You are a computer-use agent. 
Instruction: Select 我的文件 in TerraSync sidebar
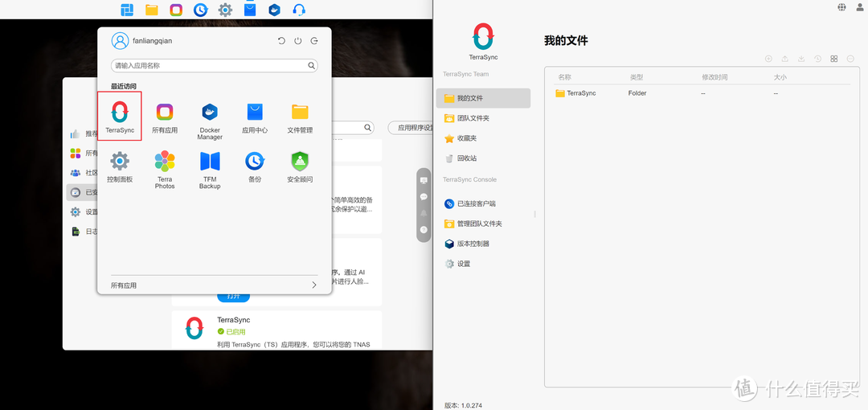tap(483, 98)
